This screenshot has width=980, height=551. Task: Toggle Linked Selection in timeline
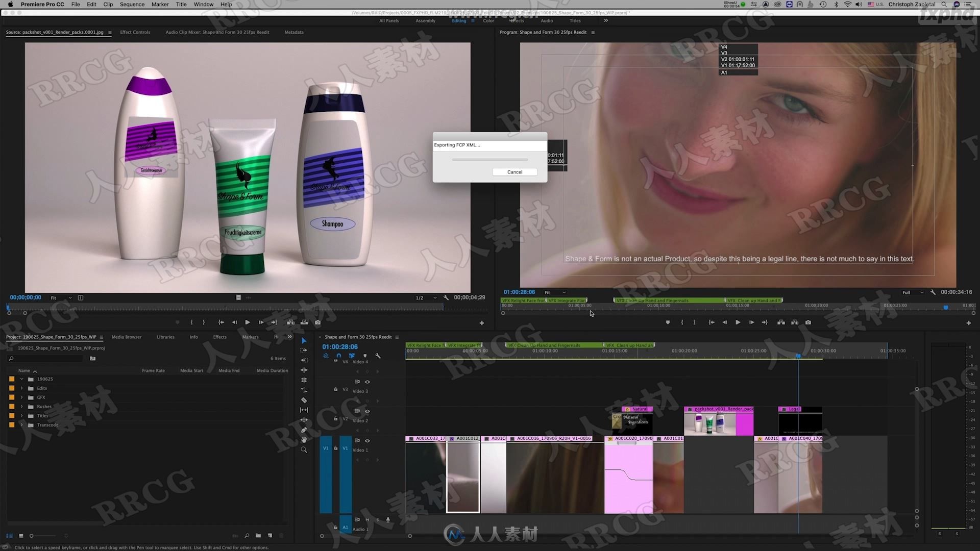[x=352, y=356]
